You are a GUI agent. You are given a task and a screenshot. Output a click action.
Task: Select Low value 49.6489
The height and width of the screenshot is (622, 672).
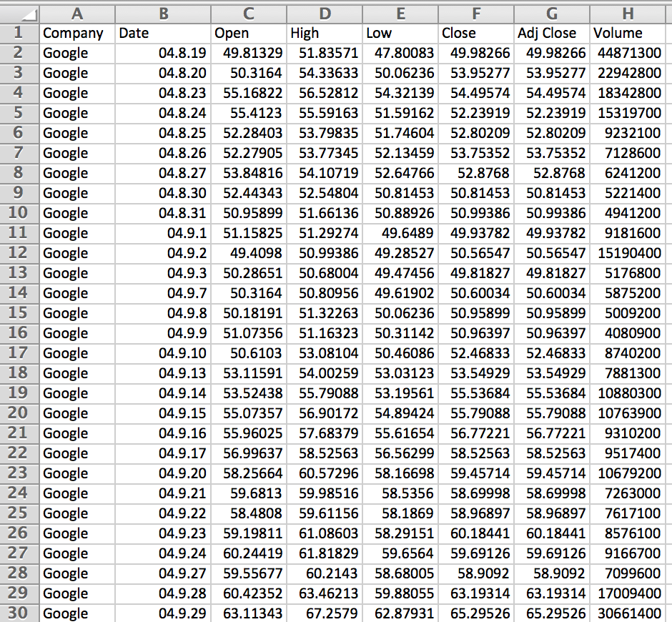pos(400,233)
